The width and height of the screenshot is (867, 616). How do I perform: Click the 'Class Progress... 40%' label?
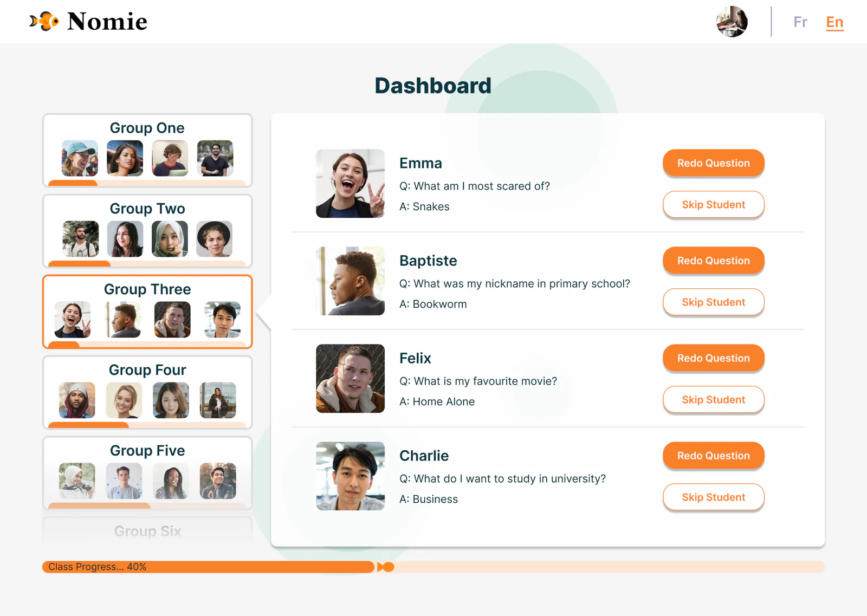point(97,567)
